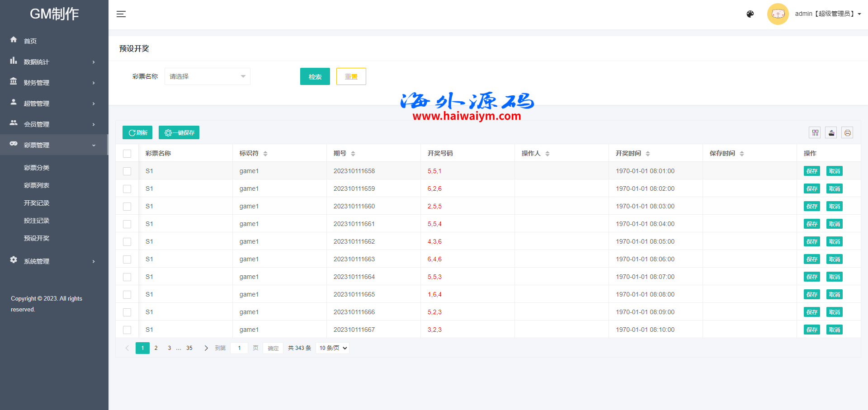Click the export table icon
The height and width of the screenshot is (410, 868).
[x=831, y=132]
